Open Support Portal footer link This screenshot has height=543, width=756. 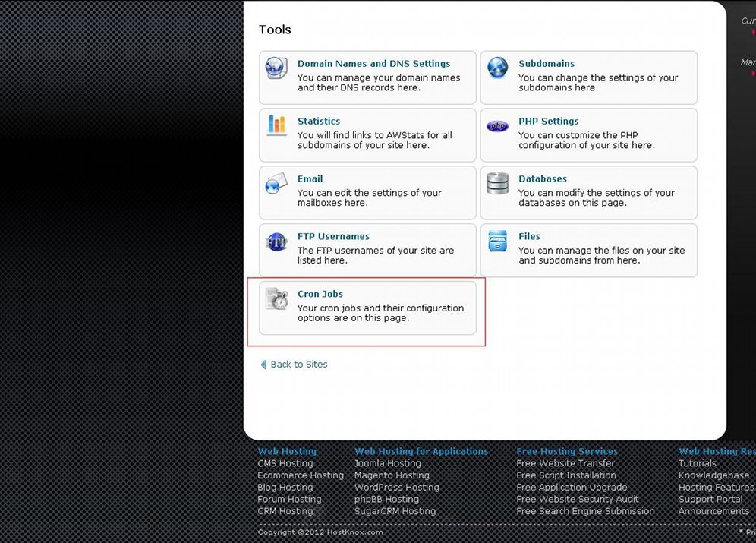coord(710,499)
